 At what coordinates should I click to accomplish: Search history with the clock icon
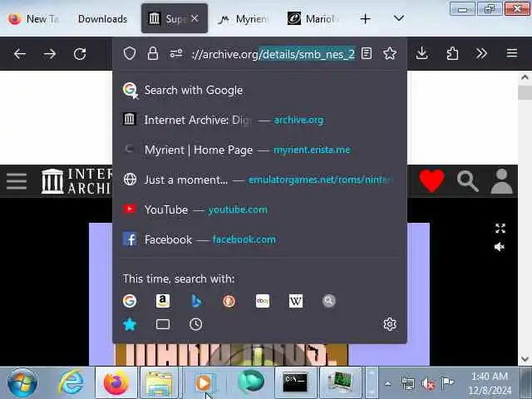tap(196, 324)
